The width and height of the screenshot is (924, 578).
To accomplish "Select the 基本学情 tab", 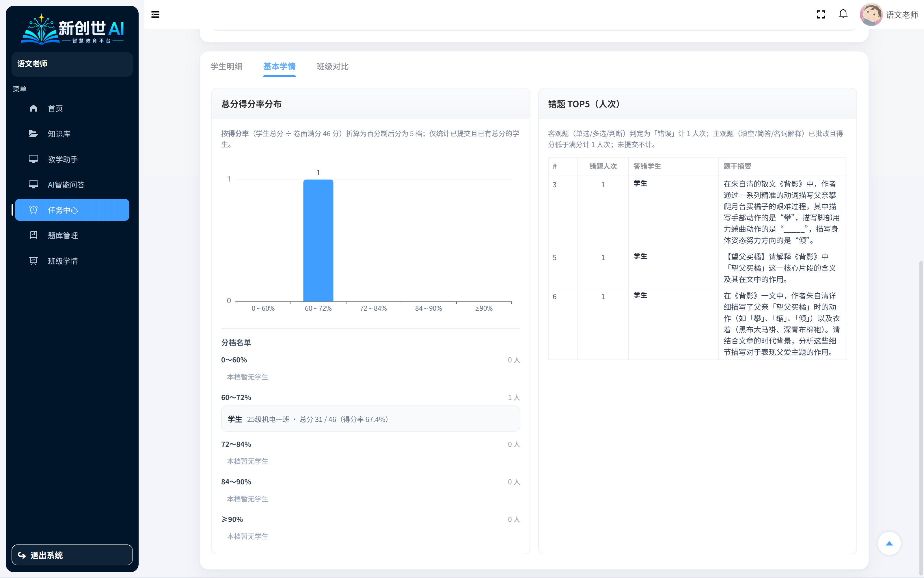I will point(280,66).
